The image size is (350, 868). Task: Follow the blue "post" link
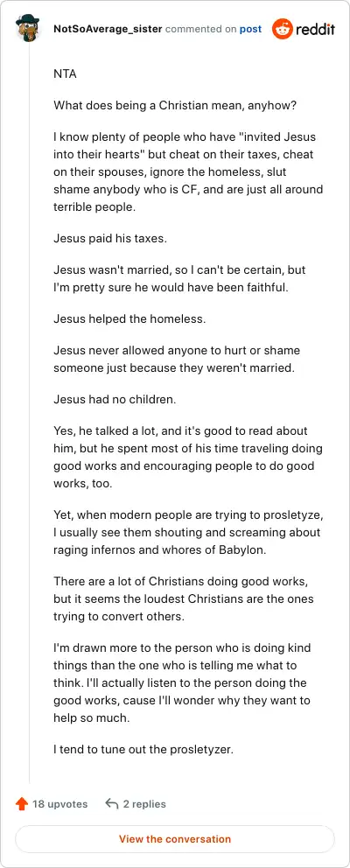(250, 29)
